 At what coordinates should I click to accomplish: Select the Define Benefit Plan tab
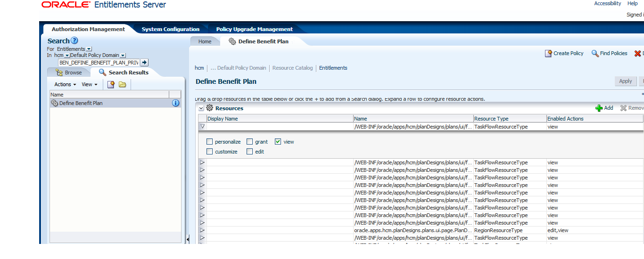(x=258, y=41)
